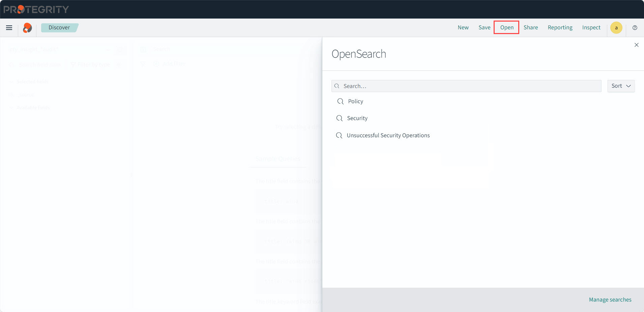This screenshot has width=644, height=312.
Task: Open the Reporting menu
Action: tap(560, 28)
